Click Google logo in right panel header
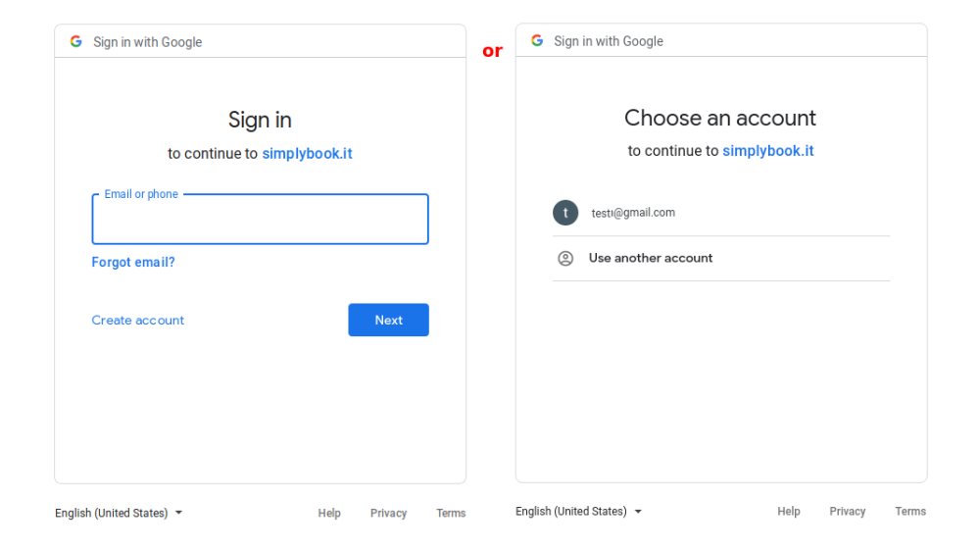Image resolution: width=980 pixels, height=550 pixels. [537, 41]
